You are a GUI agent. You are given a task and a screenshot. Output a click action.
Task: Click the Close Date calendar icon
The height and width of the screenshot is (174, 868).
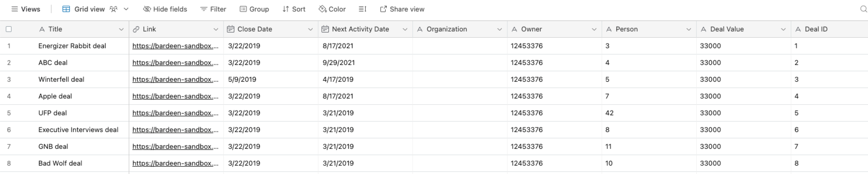pyautogui.click(x=230, y=29)
